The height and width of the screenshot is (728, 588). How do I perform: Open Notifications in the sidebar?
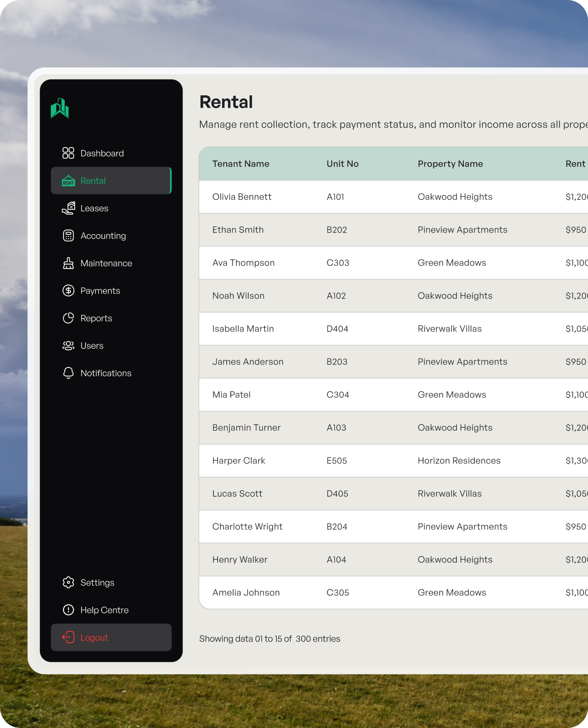tap(111, 373)
